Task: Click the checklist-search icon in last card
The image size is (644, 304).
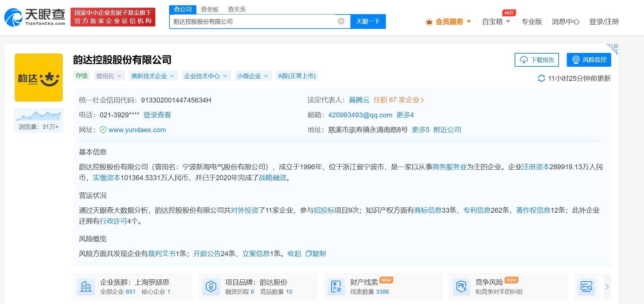Action: [587, 287]
